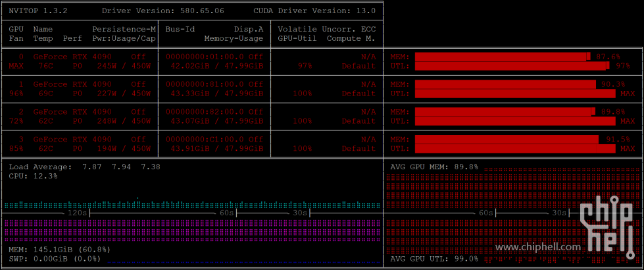Click the 120s timeline marker
The height and width of the screenshot is (270, 644).
click(77, 213)
